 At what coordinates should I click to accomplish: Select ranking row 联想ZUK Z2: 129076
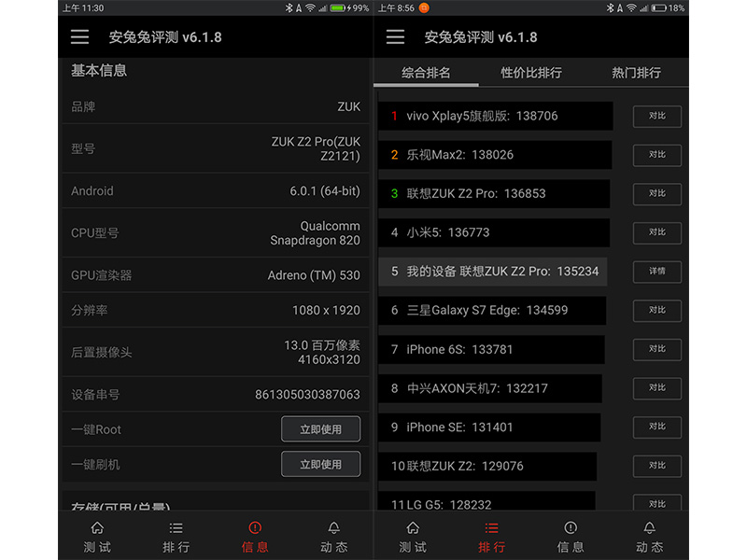tap(487, 466)
